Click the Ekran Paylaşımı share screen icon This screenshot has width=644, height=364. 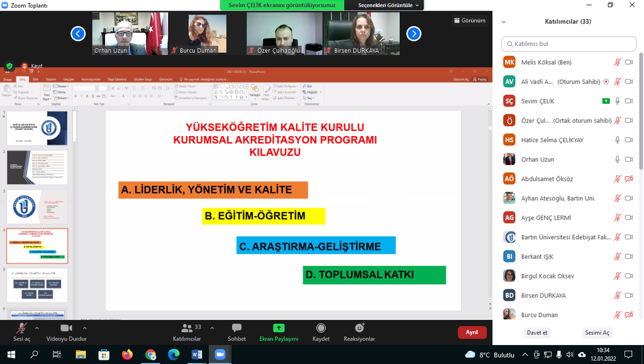click(x=279, y=329)
